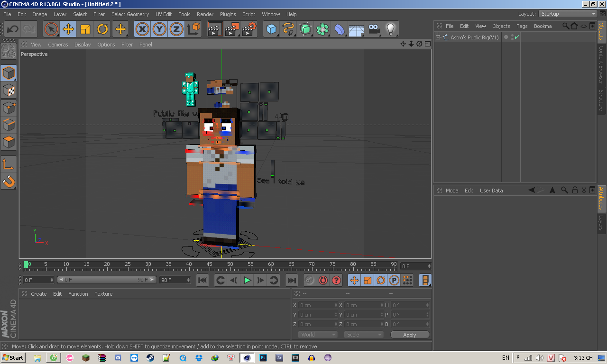Image resolution: width=607 pixels, height=364 pixels.
Task: Expand Astro's Public Rig(V1) tree node
Action: [438, 37]
